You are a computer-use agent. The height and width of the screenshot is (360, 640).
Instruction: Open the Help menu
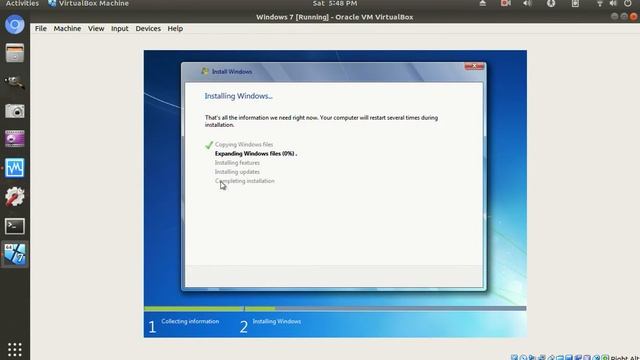tap(175, 29)
